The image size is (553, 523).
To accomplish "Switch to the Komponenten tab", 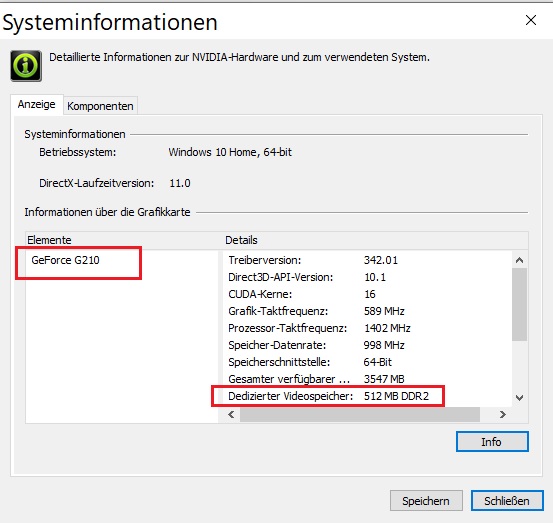I will [100, 106].
